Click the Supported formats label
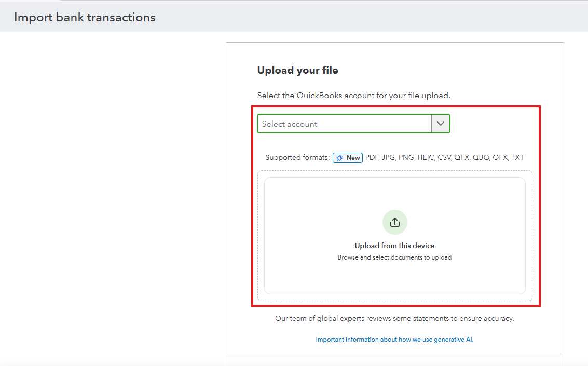 [x=297, y=157]
